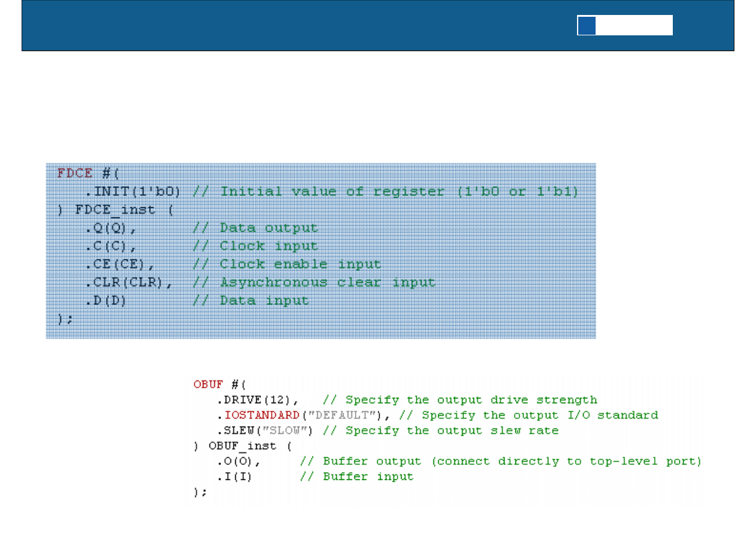Click the .Q(Q) port connection

[108, 228]
